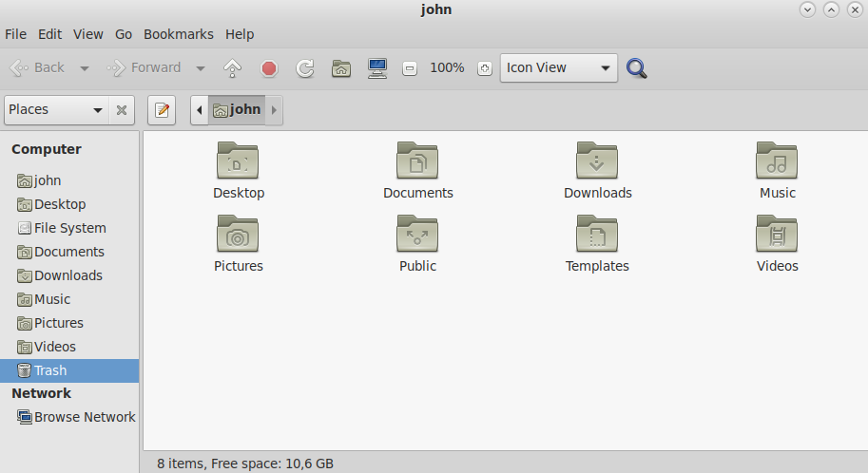Image resolution: width=868 pixels, height=473 pixels.
Task: Expand the Places sidebar selector dropdown
Action: [x=56, y=110]
